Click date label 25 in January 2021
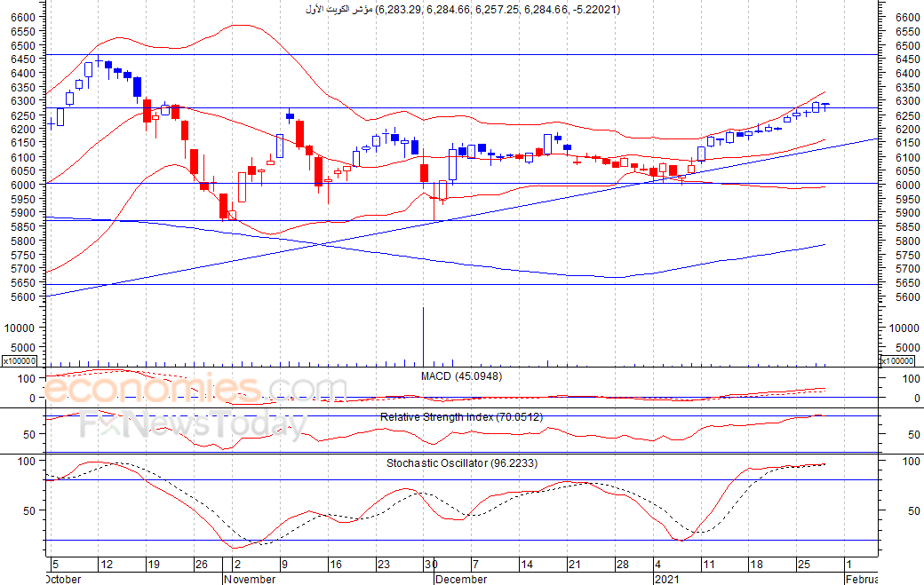The height and width of the screenshot is (585, 924). click(x=804, y=565)
